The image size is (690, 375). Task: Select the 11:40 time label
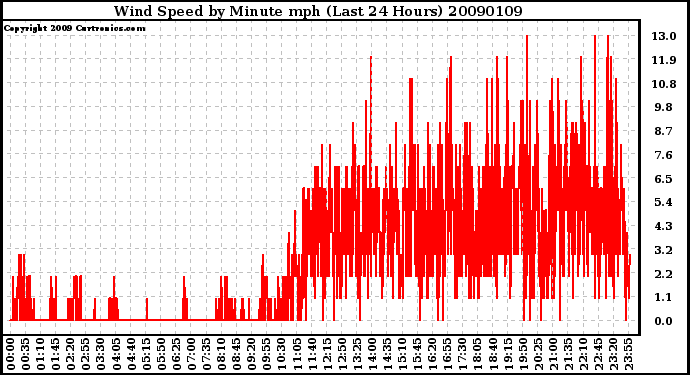tap(312, 354)
